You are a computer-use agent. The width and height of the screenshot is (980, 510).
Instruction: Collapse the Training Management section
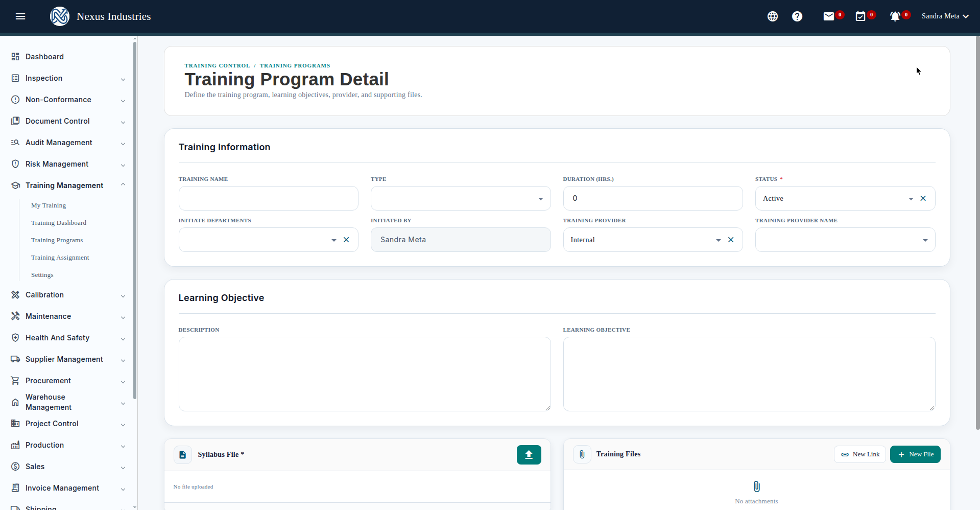click(123, 184)
